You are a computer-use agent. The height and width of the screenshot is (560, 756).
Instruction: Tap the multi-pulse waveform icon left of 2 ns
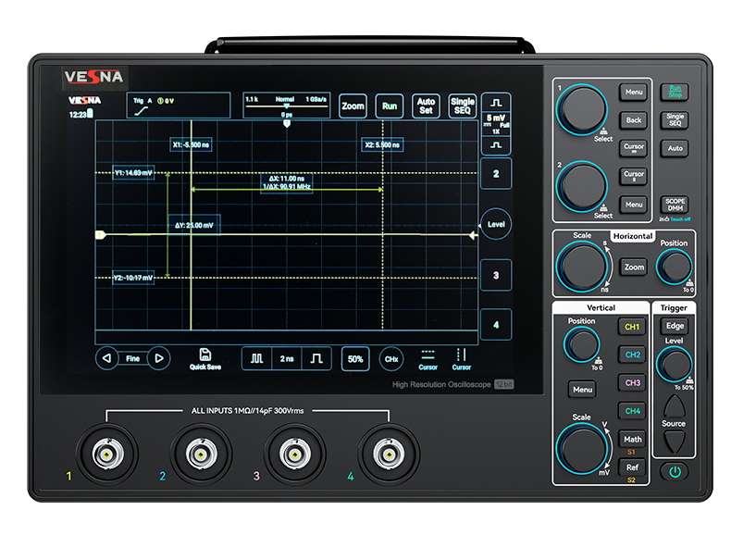(257, 358)
